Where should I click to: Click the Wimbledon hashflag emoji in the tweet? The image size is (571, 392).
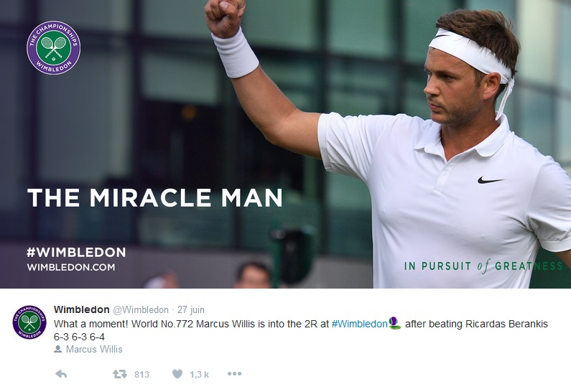point(394,323)
